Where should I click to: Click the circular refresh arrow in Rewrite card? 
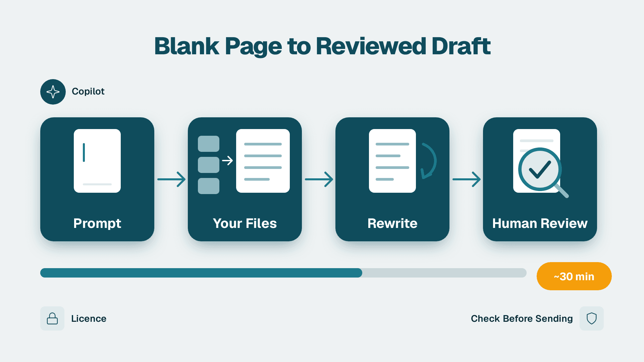429,161
